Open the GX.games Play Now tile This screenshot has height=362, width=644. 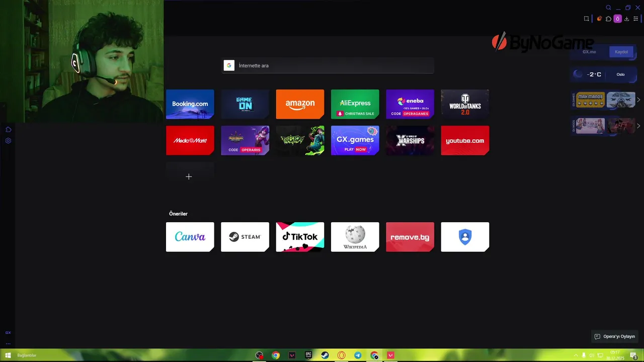(x=355, y=140)
